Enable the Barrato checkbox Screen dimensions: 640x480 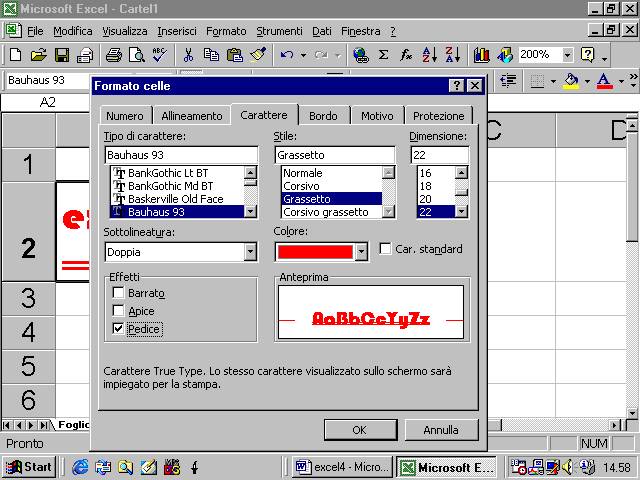pos(118,293)
